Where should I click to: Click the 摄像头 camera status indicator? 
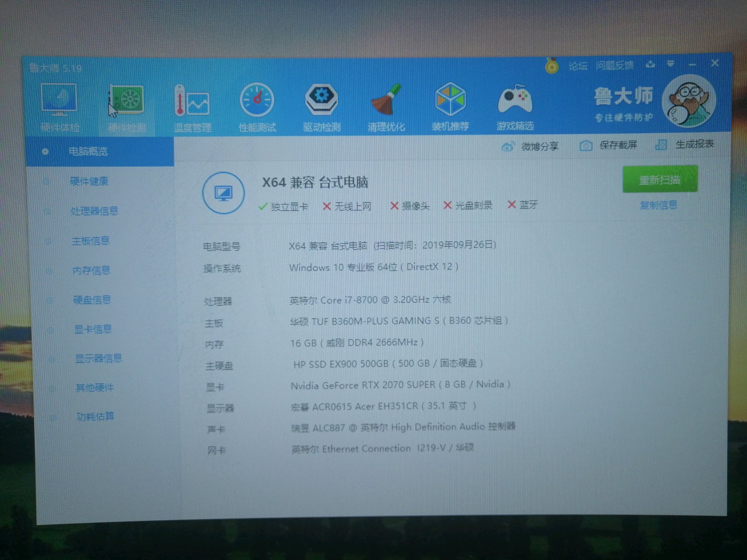[410, 206]
